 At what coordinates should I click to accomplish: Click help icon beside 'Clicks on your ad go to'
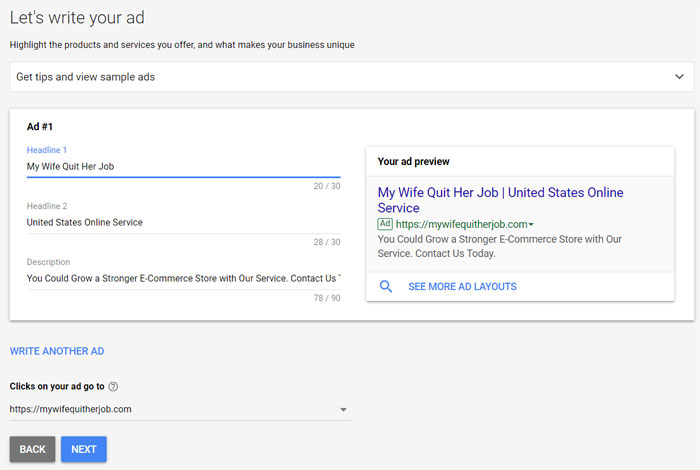pos(113,387)
